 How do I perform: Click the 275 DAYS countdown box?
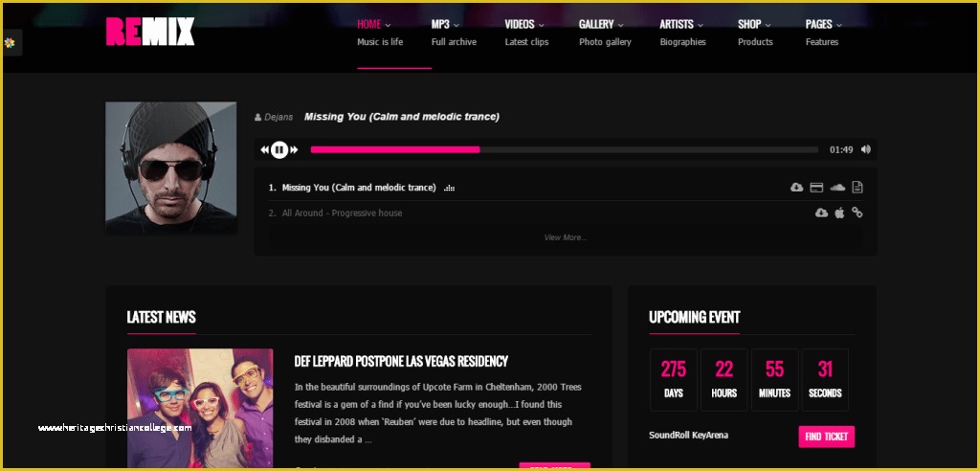tap(674, 380)
